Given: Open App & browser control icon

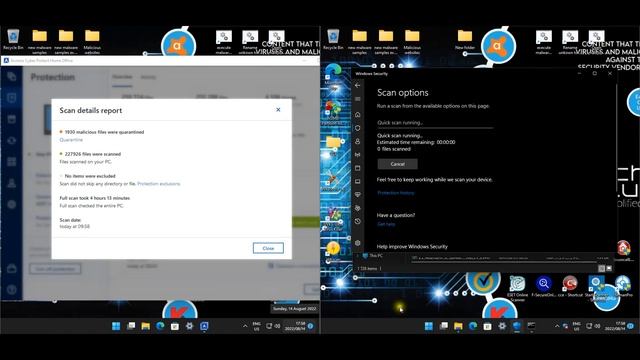Looking at the screenshot, I should [358, 168].
